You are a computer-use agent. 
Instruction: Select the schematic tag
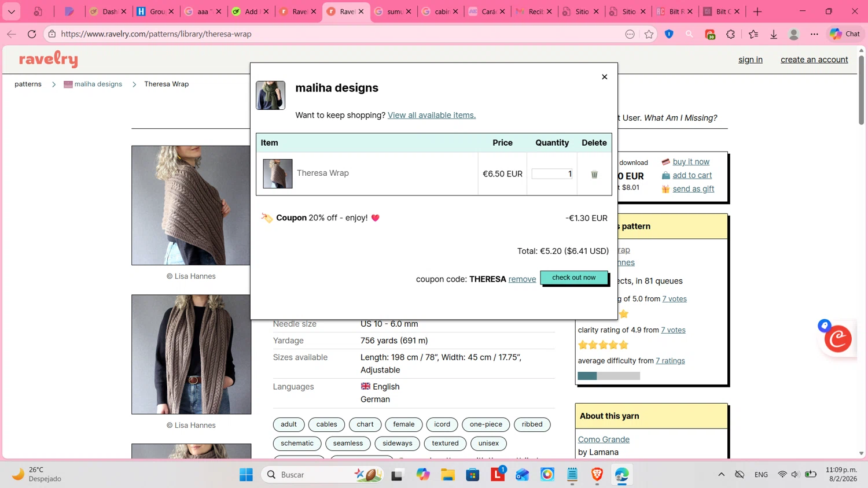click(x=297, y=443)
